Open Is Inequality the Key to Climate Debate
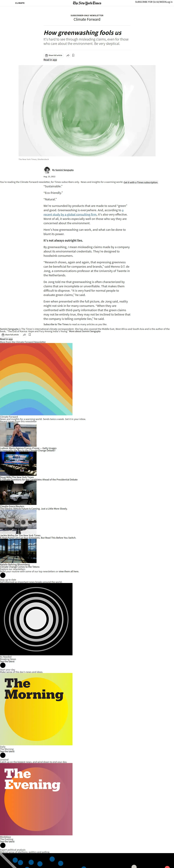174x868 pixels. (x=28, y=450)
